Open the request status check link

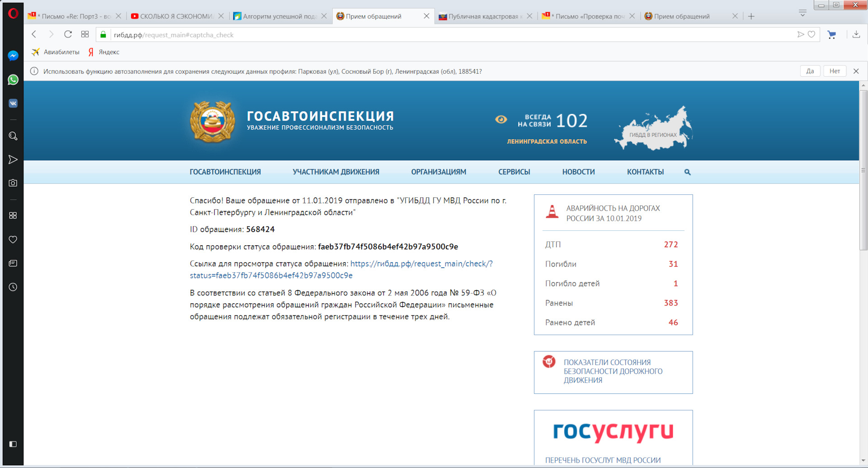[421, 264]
